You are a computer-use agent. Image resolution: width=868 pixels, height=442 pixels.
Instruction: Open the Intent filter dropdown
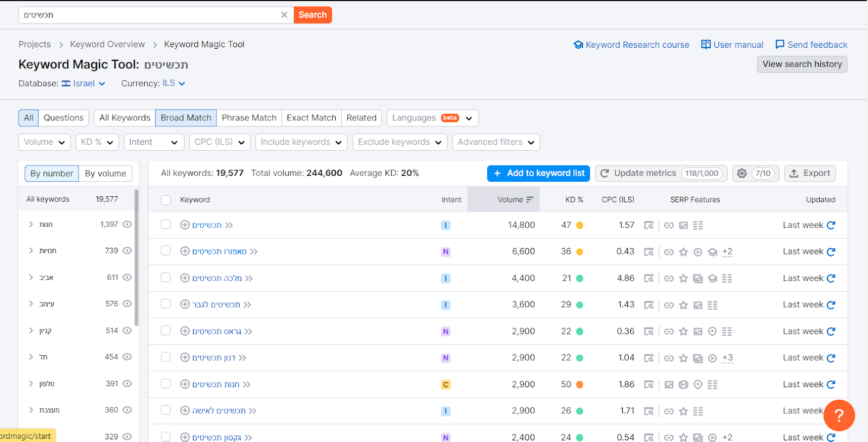click(154, 142)
